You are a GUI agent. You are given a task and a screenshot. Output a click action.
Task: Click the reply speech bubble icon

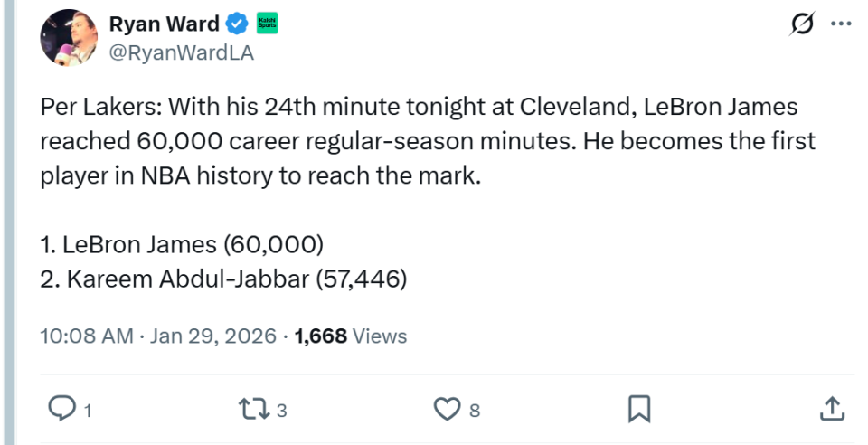click(x=61, y=410)
